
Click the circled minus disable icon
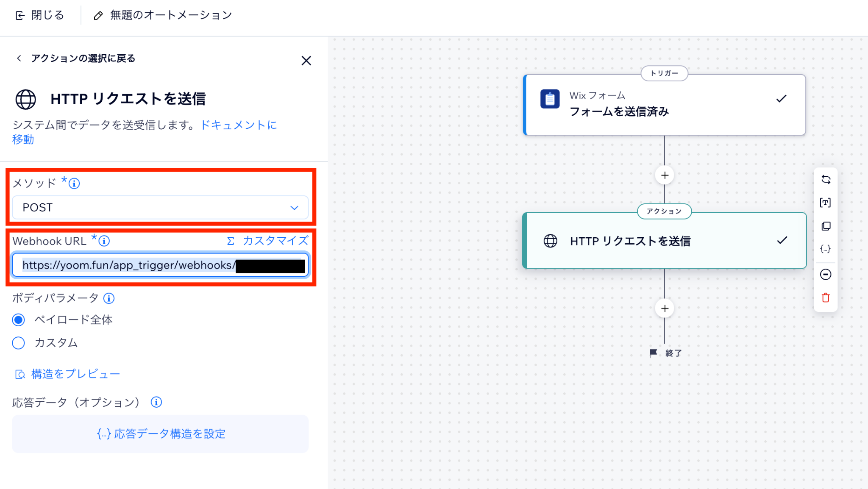click(x=826, y=275)
